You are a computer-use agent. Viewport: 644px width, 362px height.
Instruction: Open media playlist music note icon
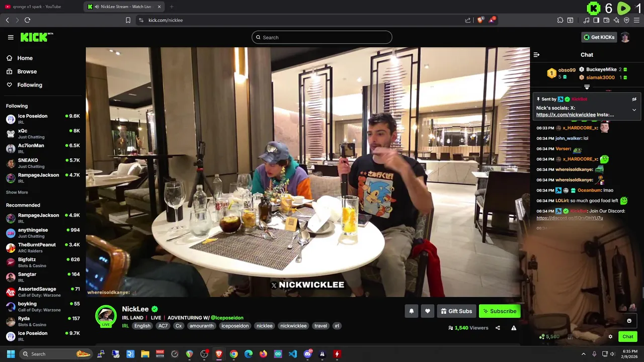coord(586,20)
